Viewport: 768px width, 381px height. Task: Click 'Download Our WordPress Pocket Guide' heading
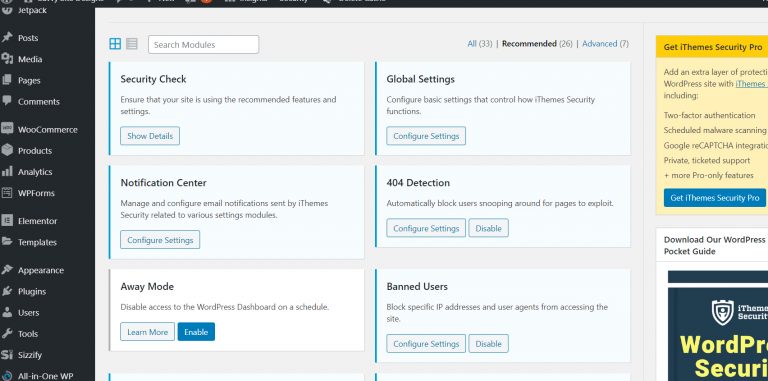point(714,245)
